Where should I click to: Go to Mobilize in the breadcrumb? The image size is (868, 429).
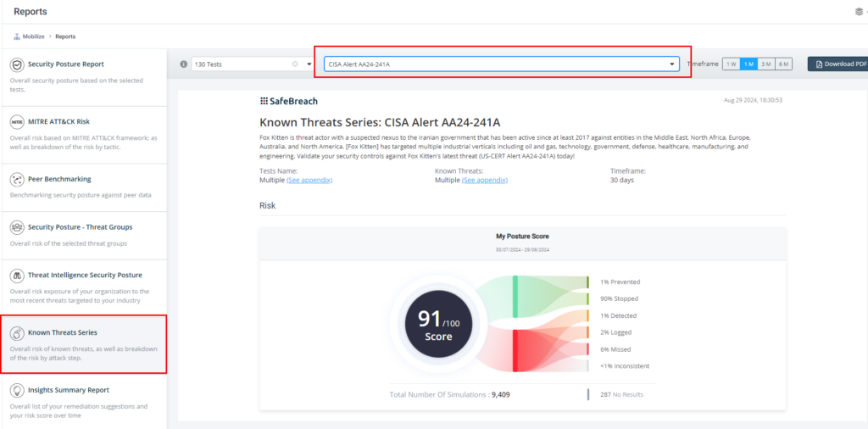(33, 36)
